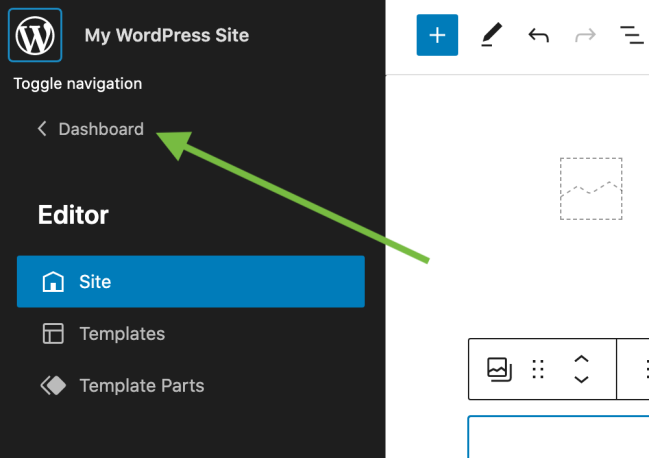The image size is (649, 458).
Task: Click the diamond icon beside Template Parts
Action: tap(53, 386)
